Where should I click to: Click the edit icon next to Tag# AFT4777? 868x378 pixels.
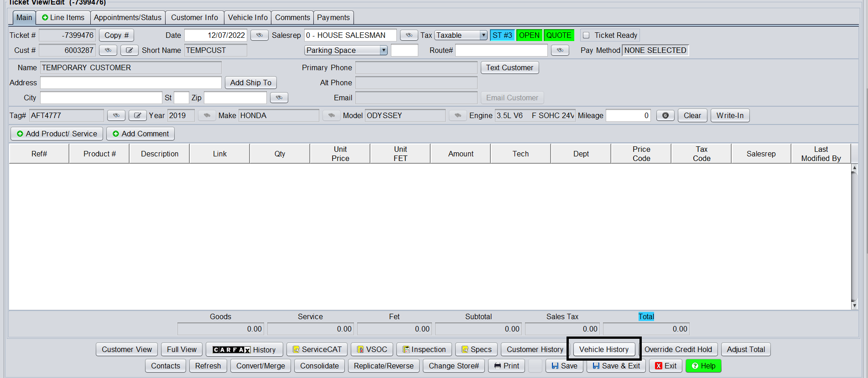(x=137, y=115)
